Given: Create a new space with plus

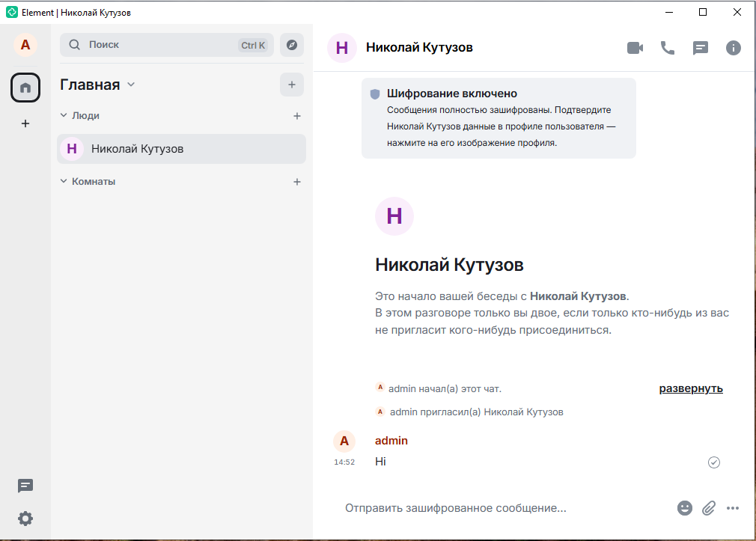Looking at the screenshot, I should pyautogui.click(x=25, y=123).
